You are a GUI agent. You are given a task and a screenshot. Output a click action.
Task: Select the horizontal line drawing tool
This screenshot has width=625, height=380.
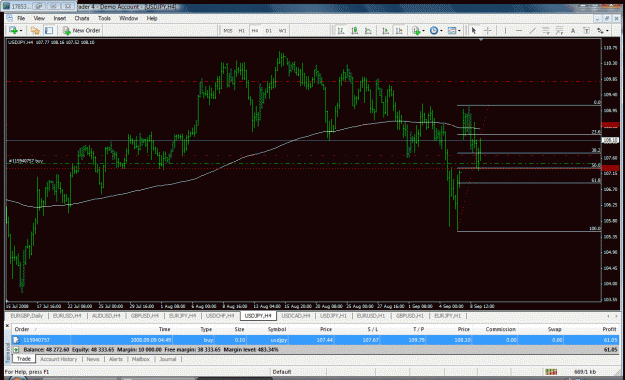click(519, 31)
